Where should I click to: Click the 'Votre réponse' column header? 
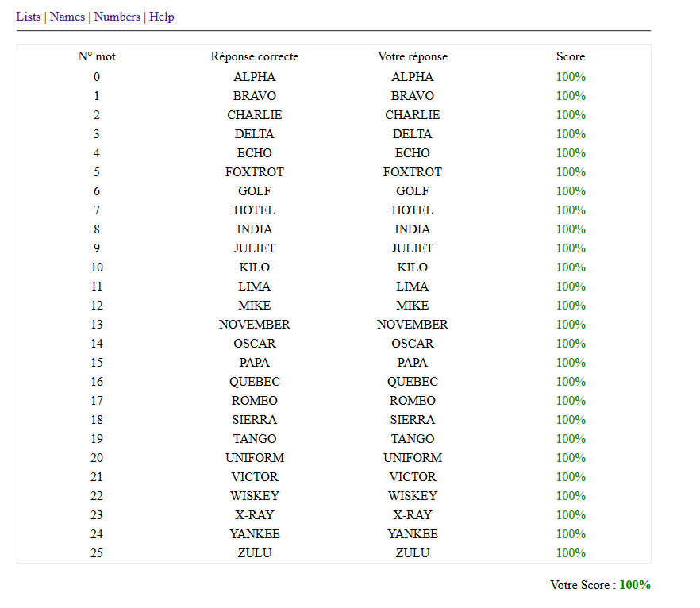[413, 56]
